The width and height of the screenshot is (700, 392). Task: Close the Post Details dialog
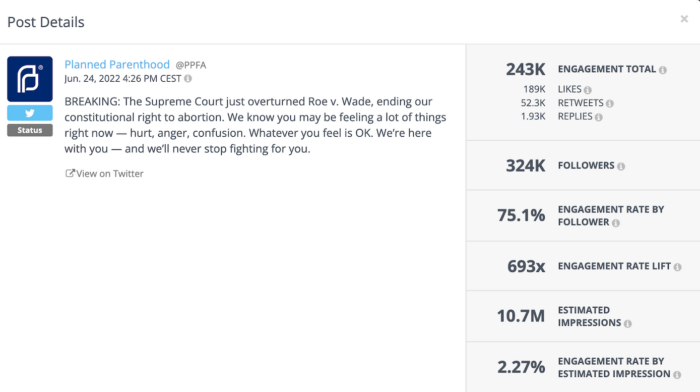pyautogui.click(x=684, y=19)
